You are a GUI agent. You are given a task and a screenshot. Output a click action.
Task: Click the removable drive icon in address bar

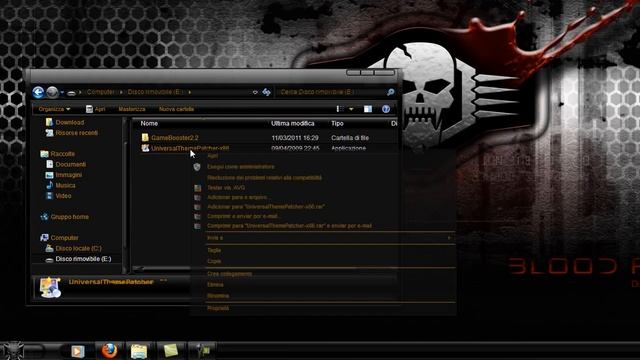tap(71, 93)
